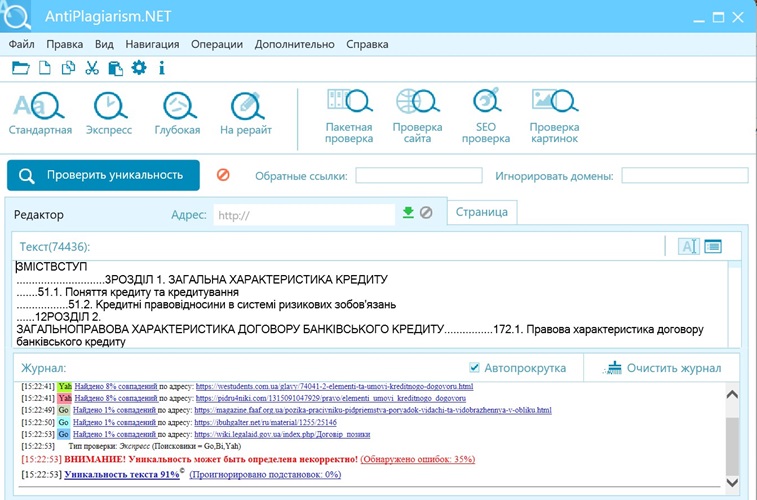The image size is (757, 500).
Task: Open Проверка сайта site check
Action: 418,116
